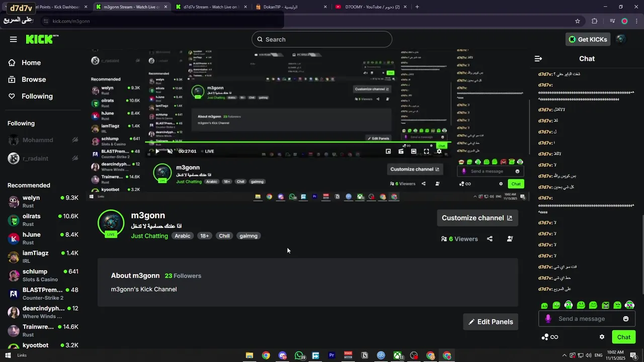Click the m3gonn channel avatar

(x=111, y=223)
